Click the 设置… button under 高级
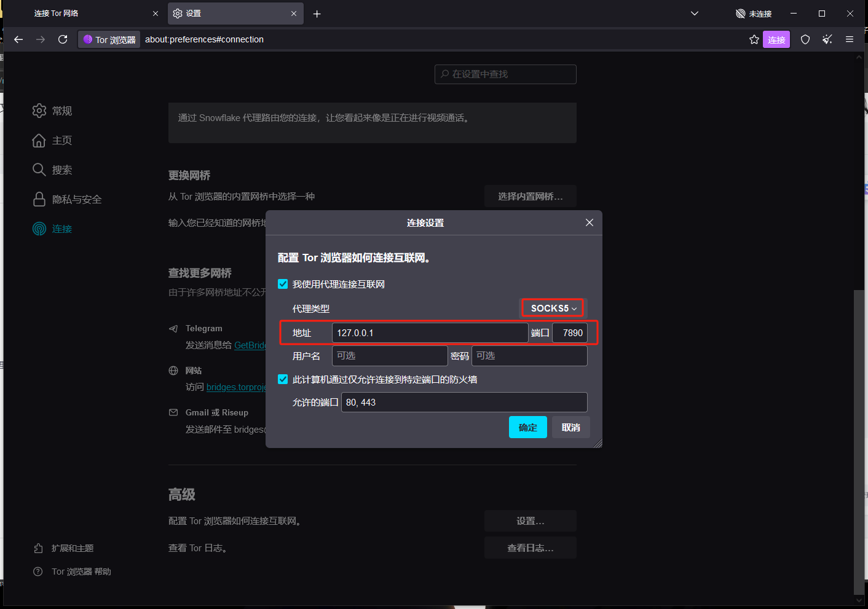The height and width of the screenshot is (609, 868). pos(531,521)
